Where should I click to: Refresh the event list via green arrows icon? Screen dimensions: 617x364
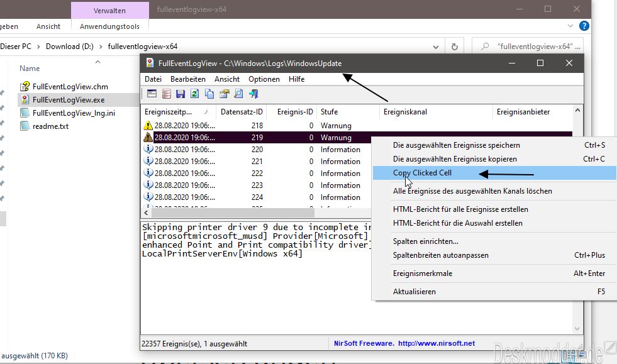195,94
